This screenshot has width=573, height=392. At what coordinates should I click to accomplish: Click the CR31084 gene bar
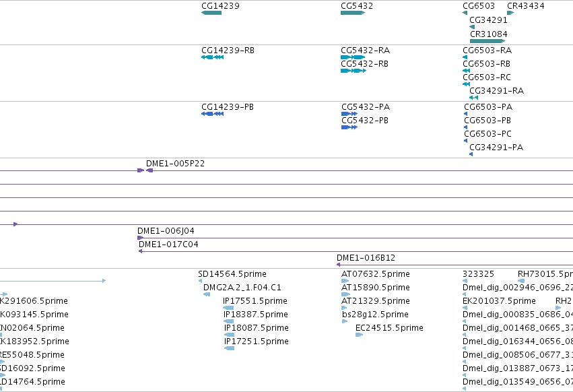point(487,41)
